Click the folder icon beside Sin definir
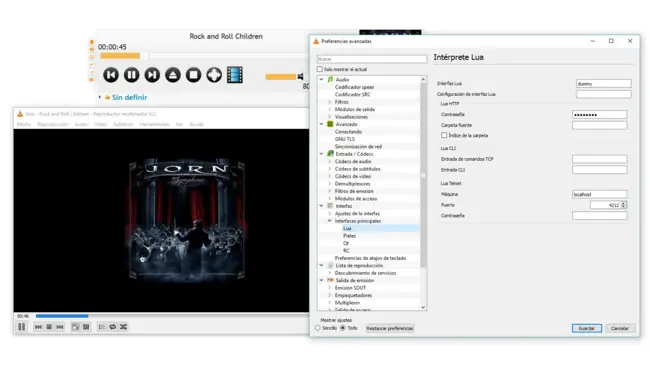 (107, 97)
